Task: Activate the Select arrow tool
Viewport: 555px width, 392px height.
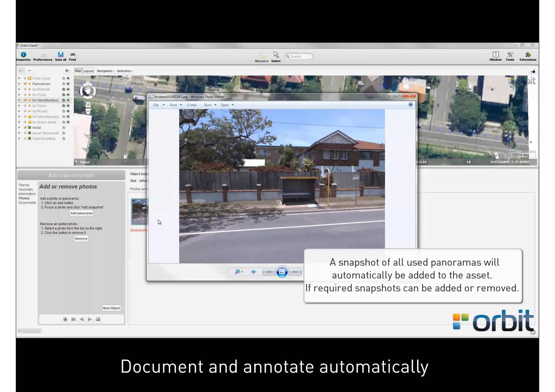Action: point(276,57)
